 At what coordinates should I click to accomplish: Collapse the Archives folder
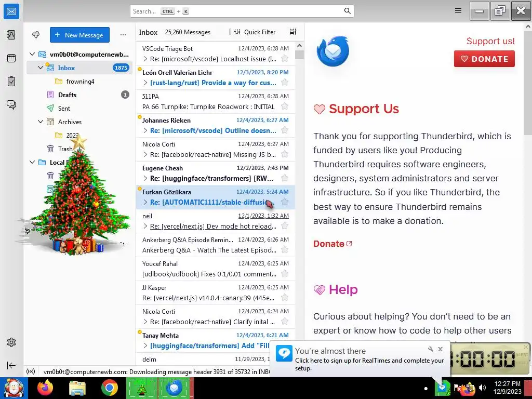41,122
